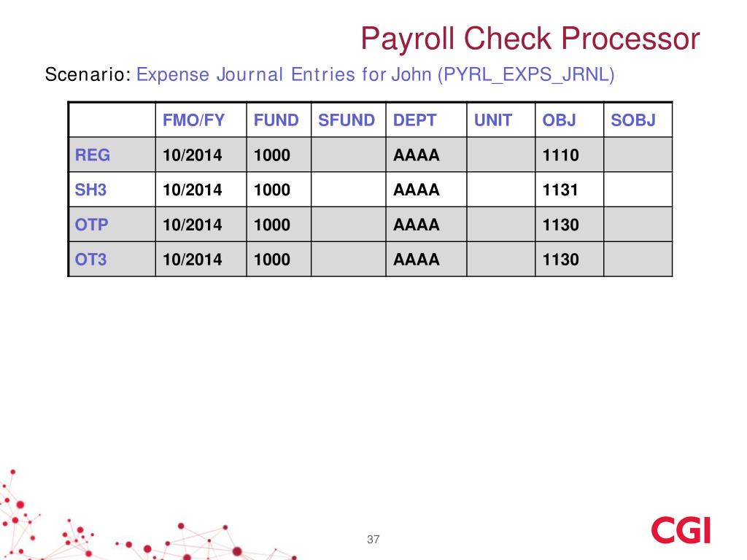
Task: Click AAAA in the SH3 row
Action: tap(417, 190)
